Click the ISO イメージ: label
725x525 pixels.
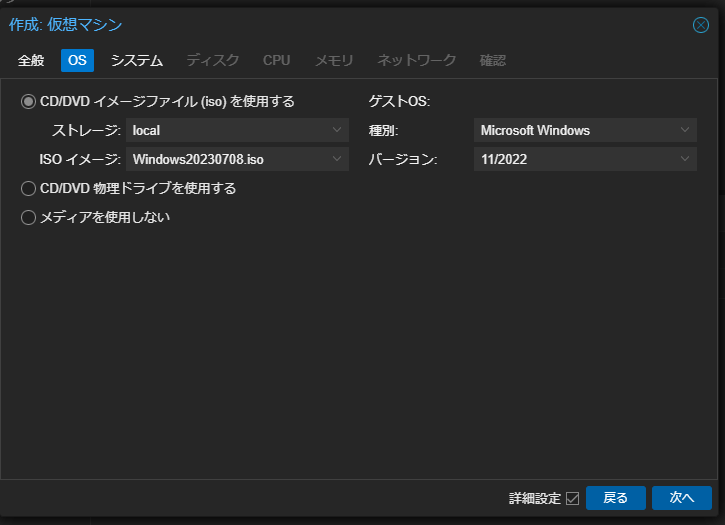pyautogui.click(x=80, y=160)
